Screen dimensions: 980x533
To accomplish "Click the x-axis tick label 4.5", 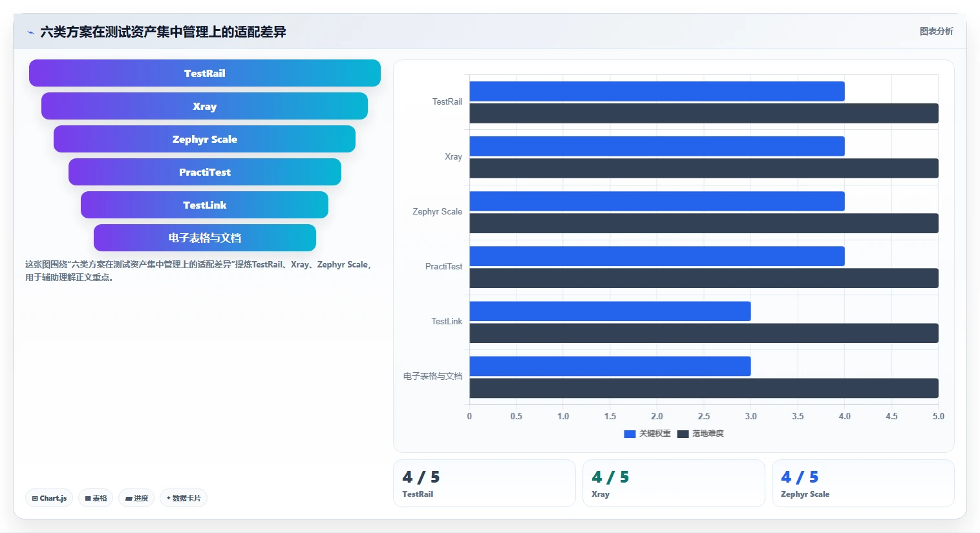I will pyautogui.click(x=891, y=416).
